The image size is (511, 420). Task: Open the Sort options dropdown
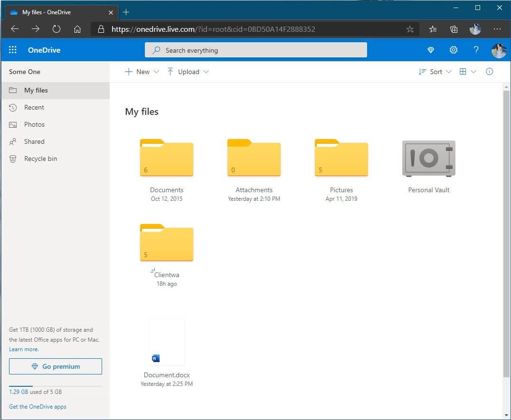point(435,72)
